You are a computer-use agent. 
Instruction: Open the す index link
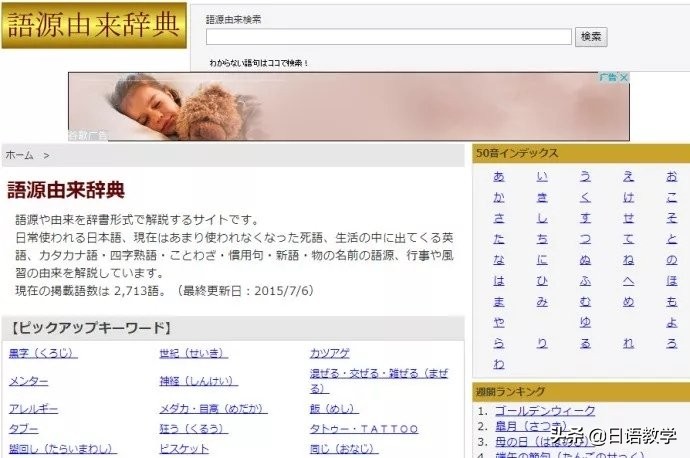pos(585,218)
